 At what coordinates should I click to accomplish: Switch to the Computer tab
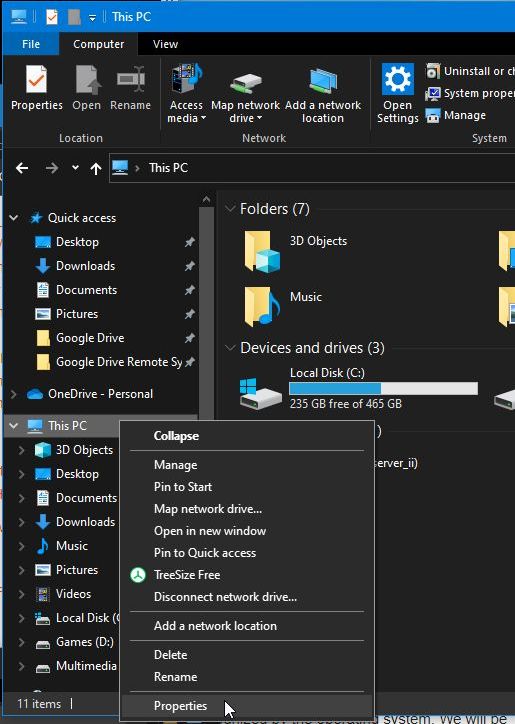coord(98,44)
